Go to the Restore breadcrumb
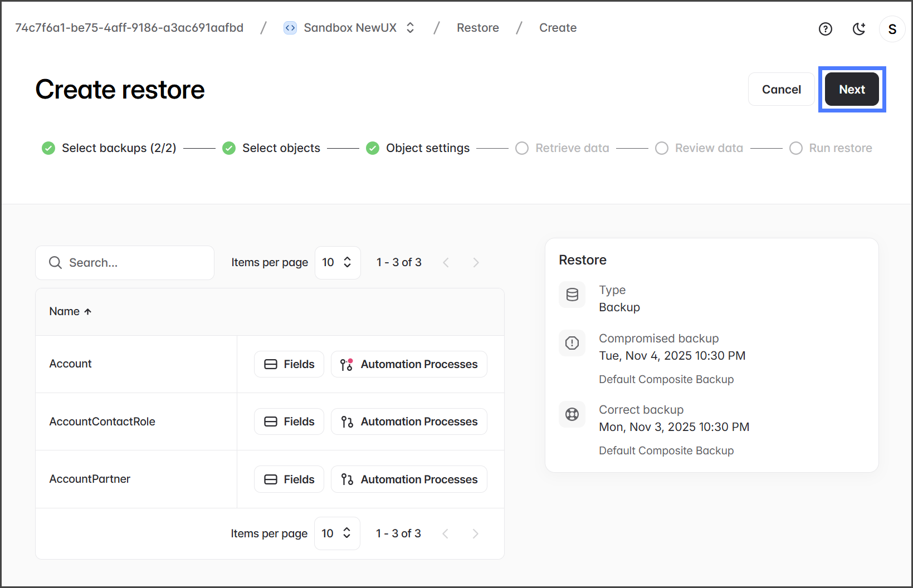Viewport: 913px width, 588px height. (477, 28)
